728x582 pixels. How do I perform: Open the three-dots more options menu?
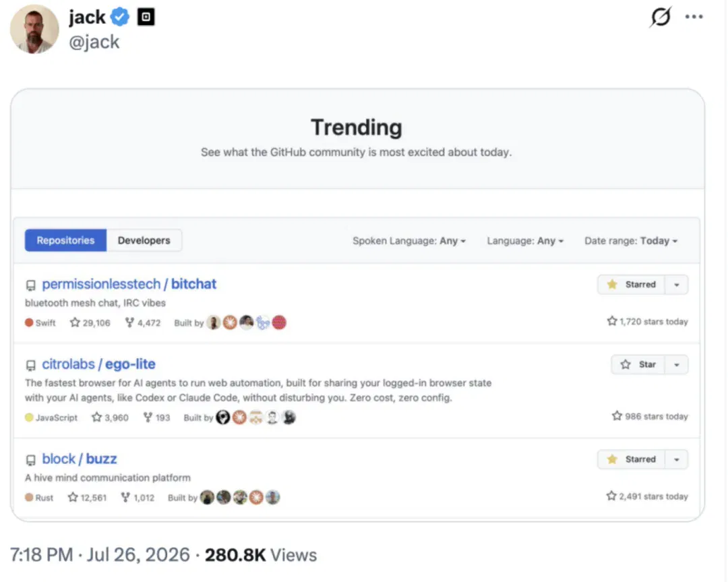point(694,17)
